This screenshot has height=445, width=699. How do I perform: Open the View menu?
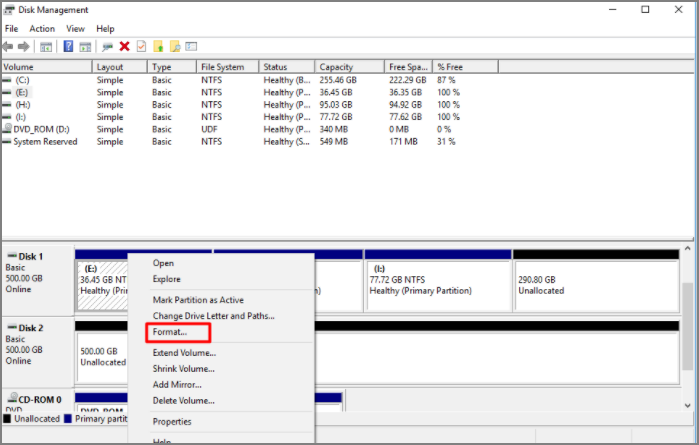[x=75, y=29]
